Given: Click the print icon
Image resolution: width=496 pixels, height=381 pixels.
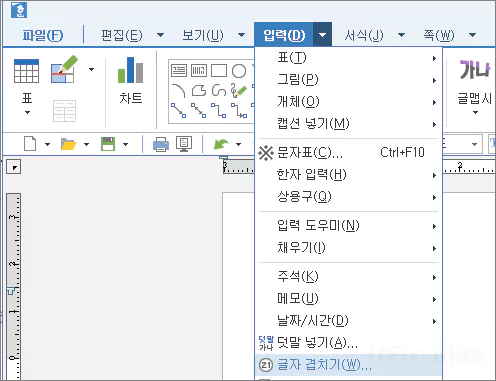Looking at the screenshot, I should click(x=161, y=145).
